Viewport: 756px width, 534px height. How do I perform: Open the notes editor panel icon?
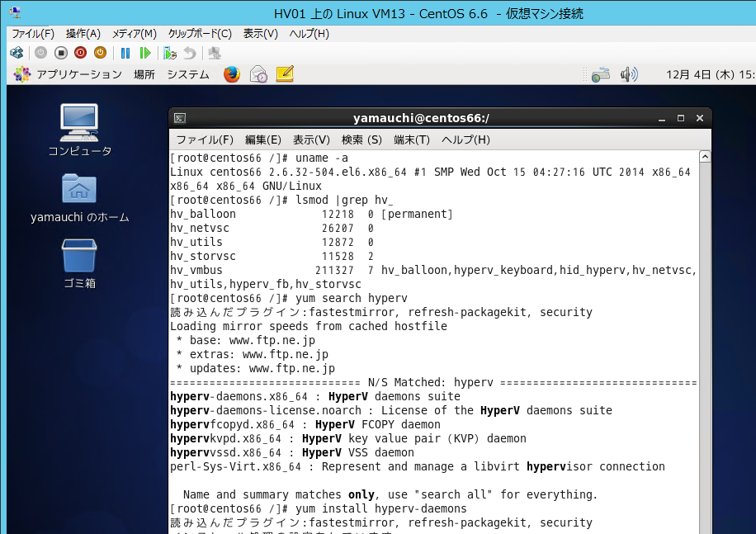point(285,73)
